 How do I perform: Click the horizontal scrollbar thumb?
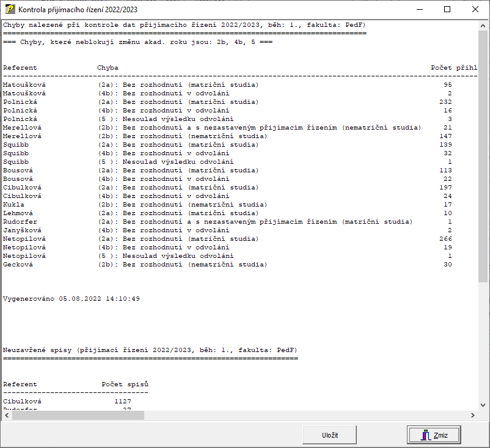point(78,415)
